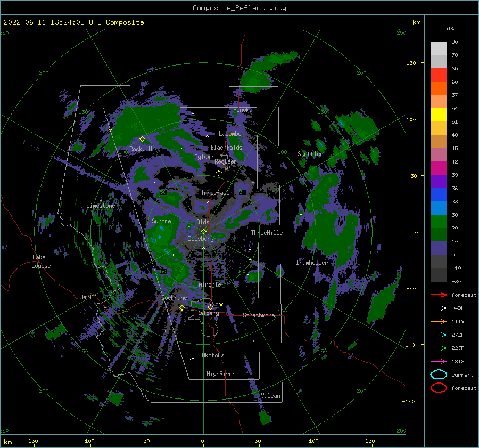Click the Blackfalds label
This screenshot has height=448, width=479.
point(226,148)
